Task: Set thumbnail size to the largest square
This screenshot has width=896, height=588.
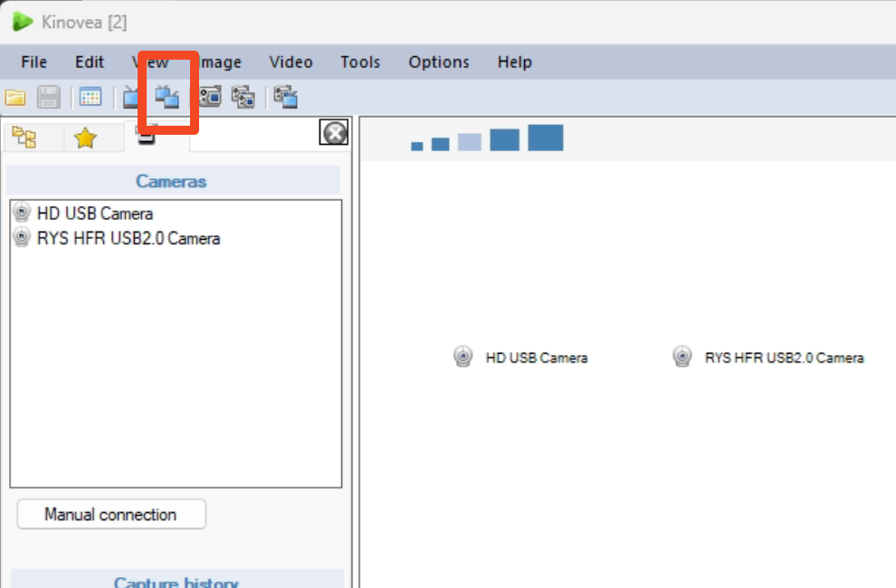Action: point(545,138)
